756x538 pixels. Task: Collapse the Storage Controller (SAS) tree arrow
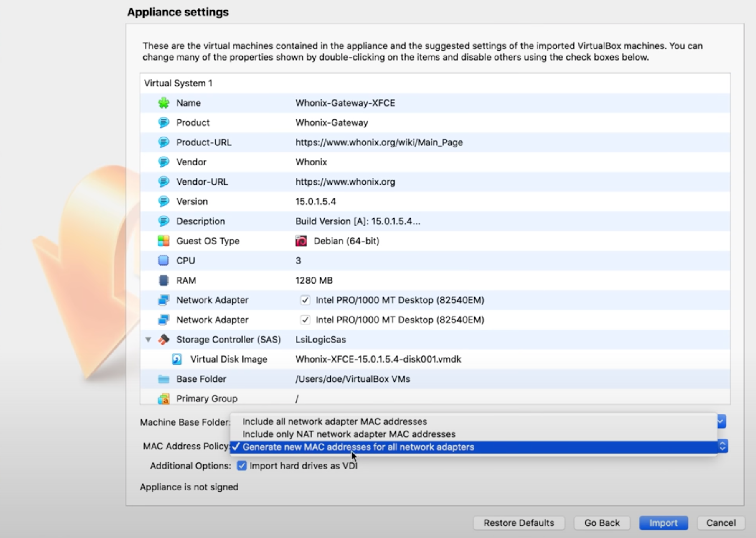pos(148,339)
